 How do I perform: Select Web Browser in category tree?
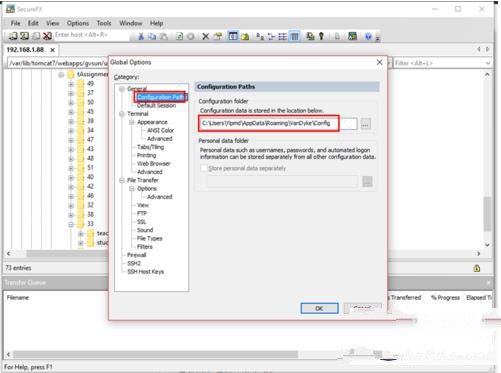pyautogui.click(x=153, y=164)
